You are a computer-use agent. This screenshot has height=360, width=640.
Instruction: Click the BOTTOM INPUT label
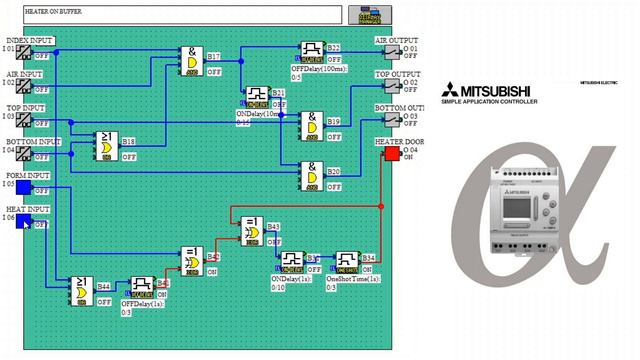[33, 142]
